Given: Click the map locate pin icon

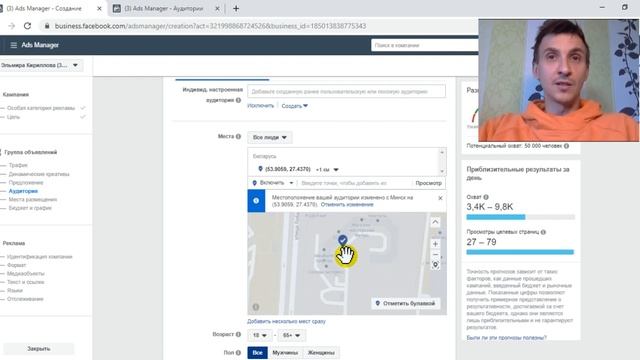Looking at the screenshot, I should click(x=435, y=265).
